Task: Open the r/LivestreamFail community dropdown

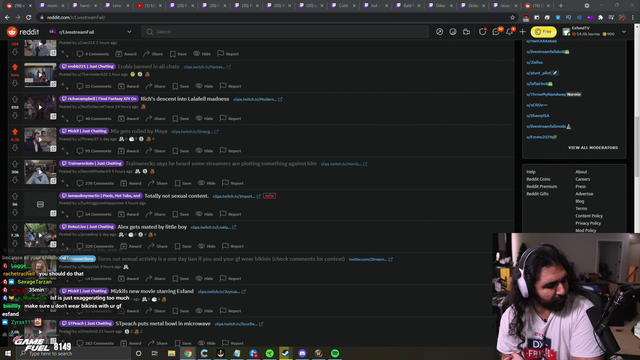Action: (90, 32)
